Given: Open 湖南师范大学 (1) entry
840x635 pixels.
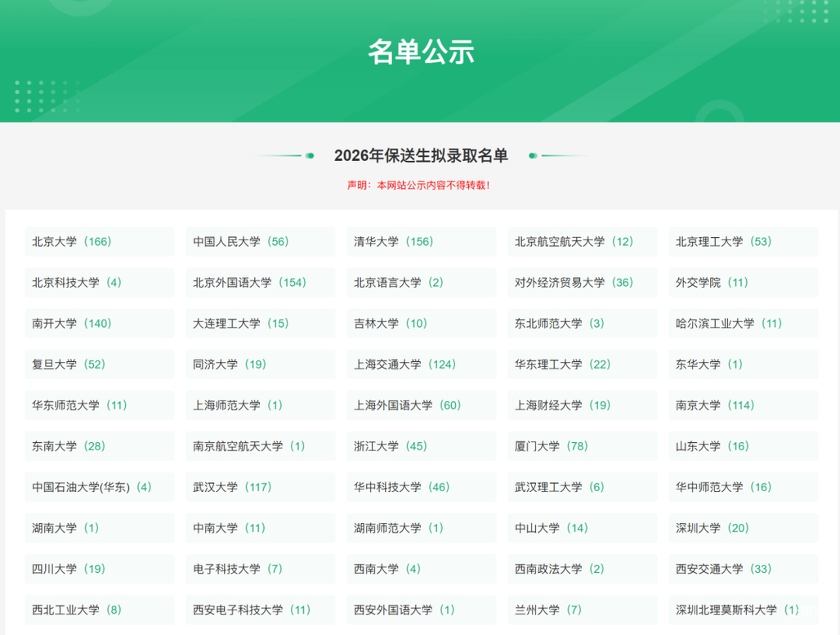Looking at the screenshot, I should [422, 528].
